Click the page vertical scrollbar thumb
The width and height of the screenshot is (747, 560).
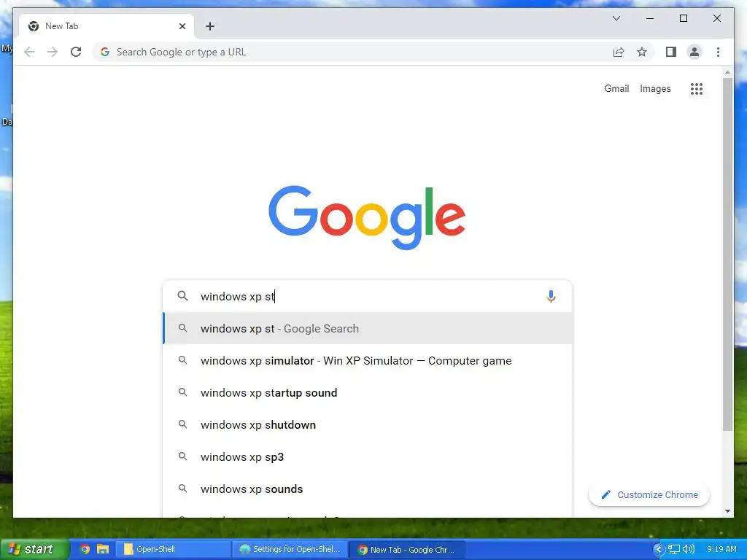(x=727, y=254)
